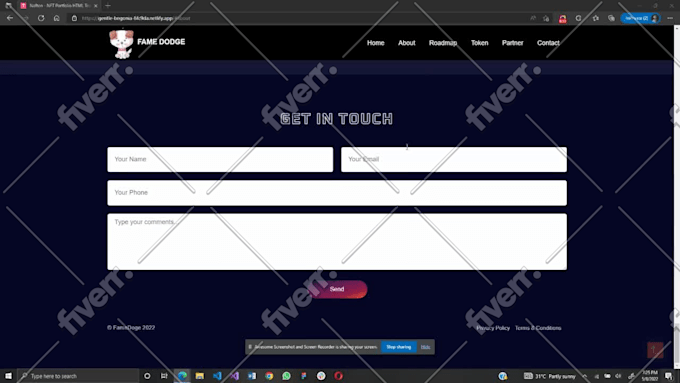Submit form with Send button
The height and width of the screenshot is (383, 680).
[337, 289]
